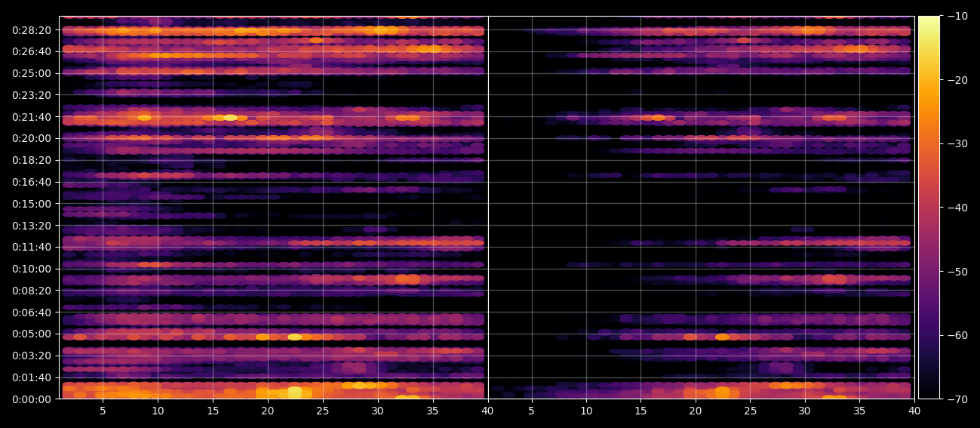
Task: Pick the −60 colorbar tick label
Action: click(957, 335)
